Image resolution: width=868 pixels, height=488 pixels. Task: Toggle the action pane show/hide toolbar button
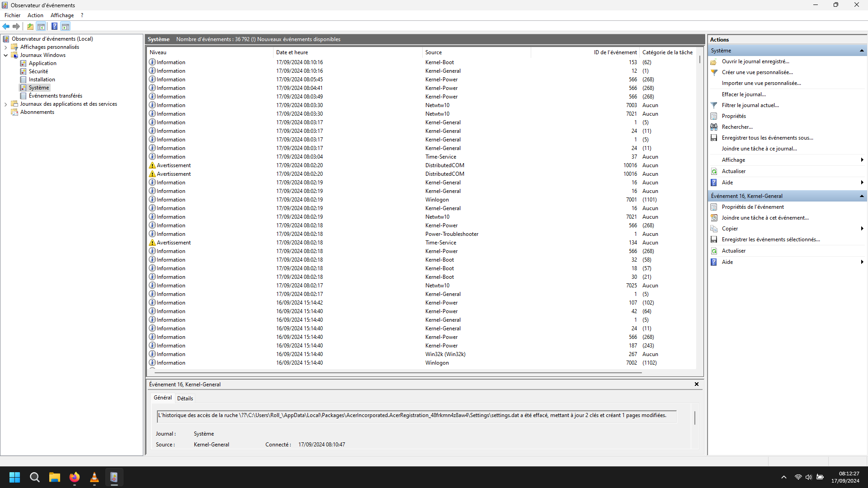(66, 26)
